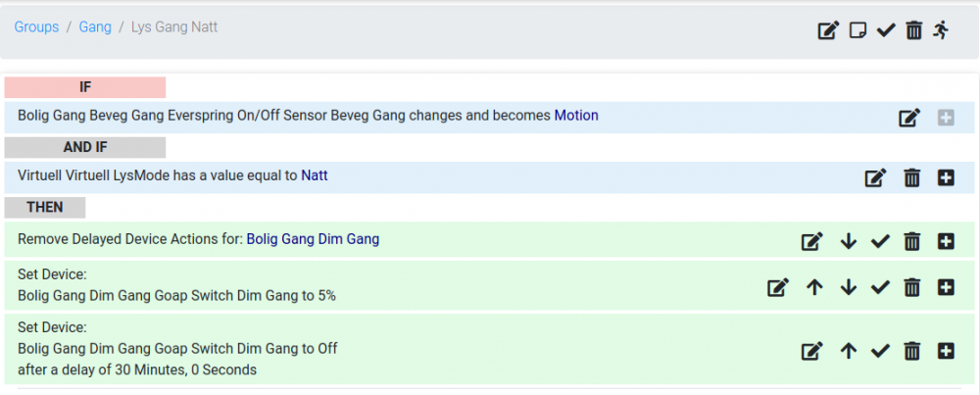The width and height of the screenshot is (980, 395).
Task: Toggle the header checkmark to enable event
Action: tap(886, 30)
